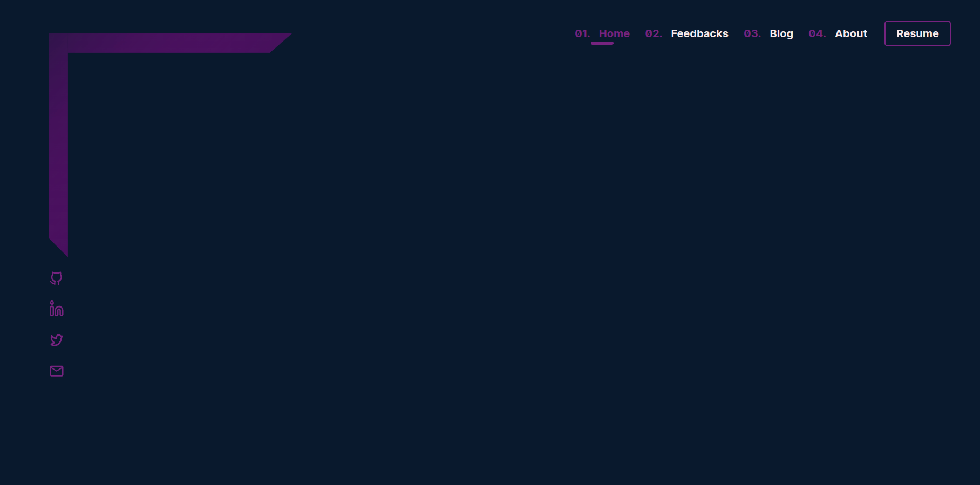Open the Feedbacks nav item

pos(686,33)
